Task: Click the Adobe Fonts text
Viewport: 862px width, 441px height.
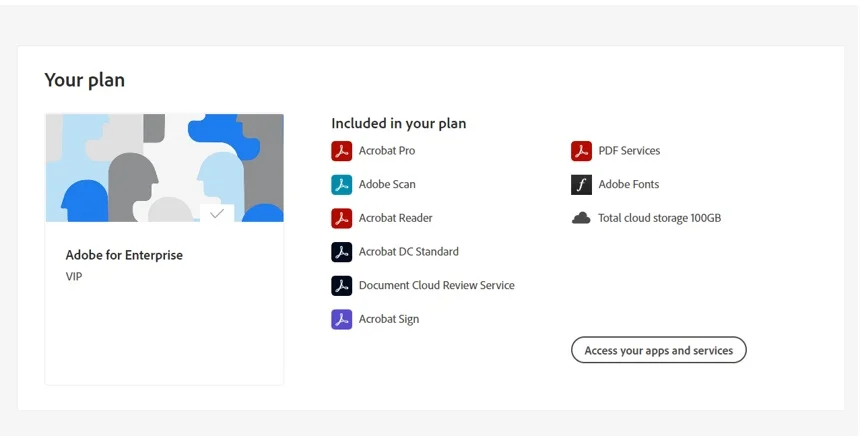Action: 629,185
